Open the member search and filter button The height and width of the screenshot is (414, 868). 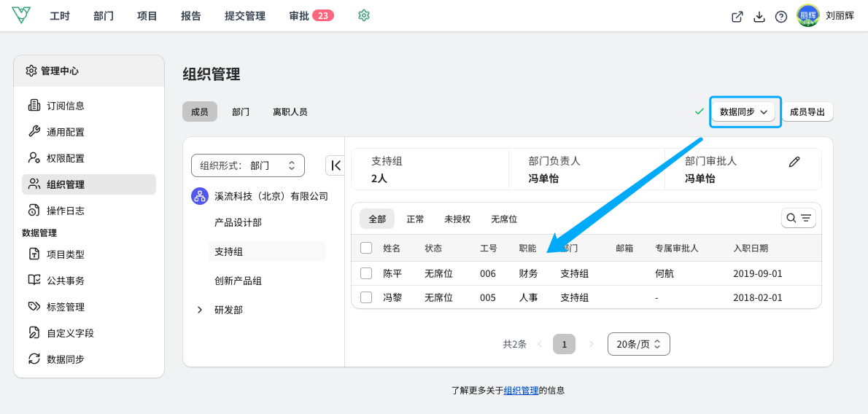click(x=798, y=218)
